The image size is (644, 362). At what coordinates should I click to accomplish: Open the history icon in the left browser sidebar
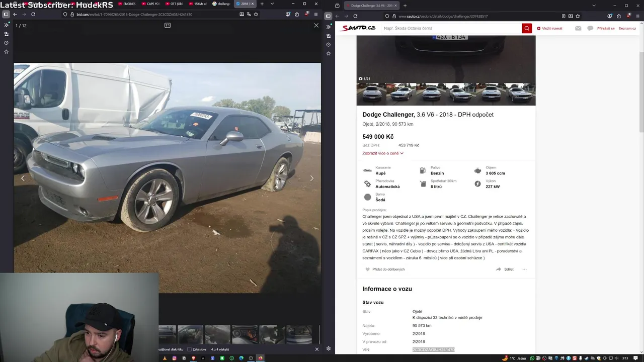(x=6, y=43)
